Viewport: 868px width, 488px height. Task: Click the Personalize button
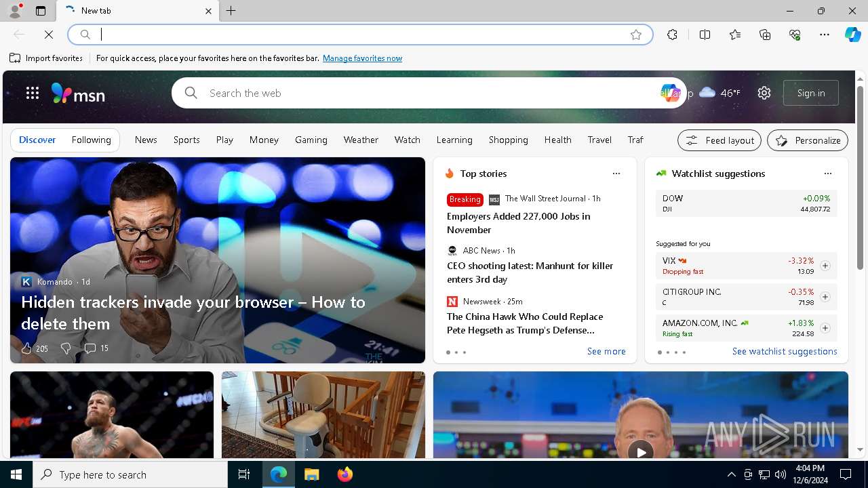pos(808,140)
